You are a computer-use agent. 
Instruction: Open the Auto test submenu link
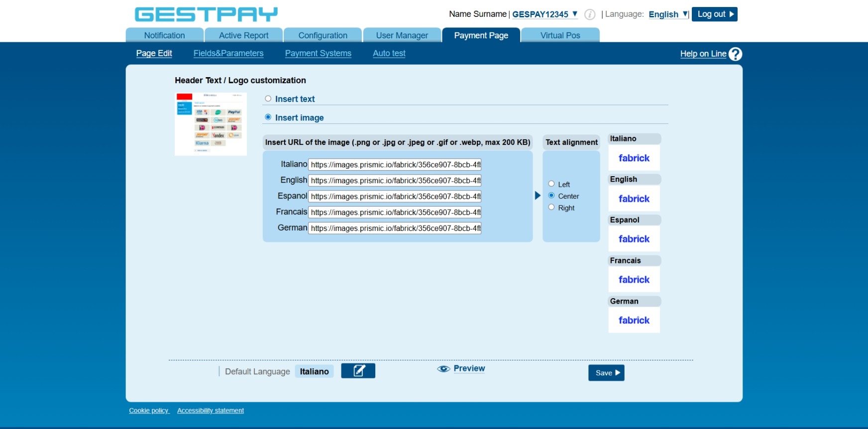(389, 53)
